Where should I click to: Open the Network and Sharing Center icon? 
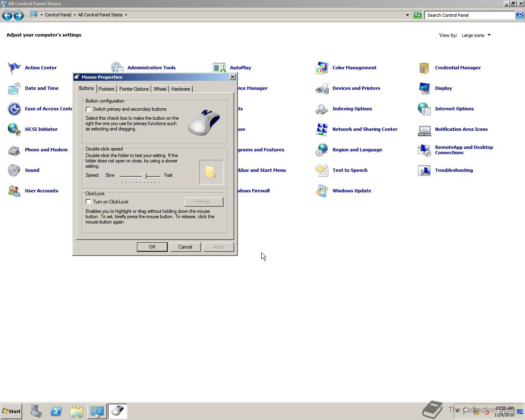tap(322, 129)
